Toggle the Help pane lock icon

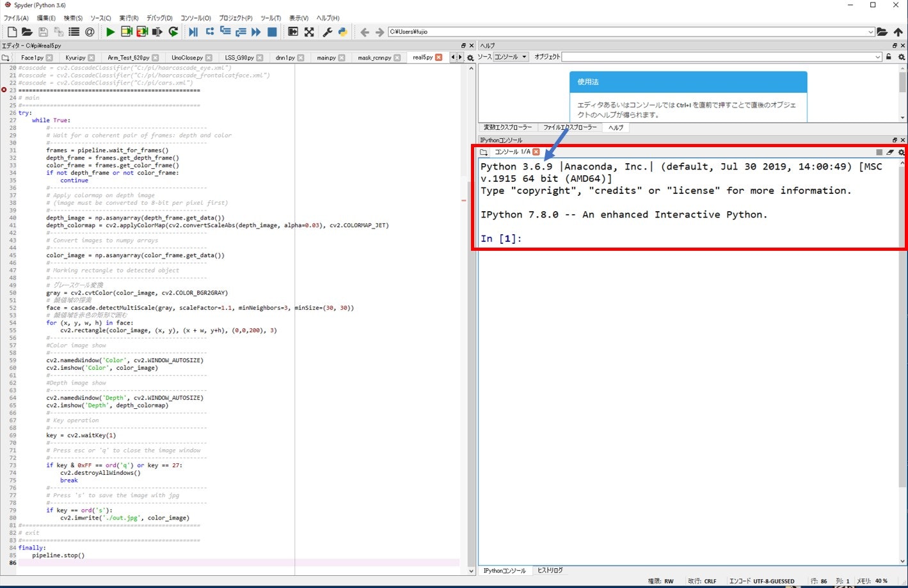click(x=889, y=57)
